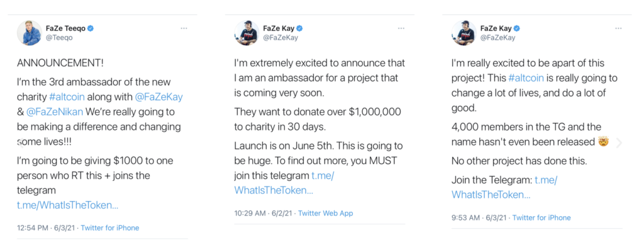This screenshot has height=242, width=644.
Task: Click FaZe Teeqo's verified badge
Action: [91, 28]
